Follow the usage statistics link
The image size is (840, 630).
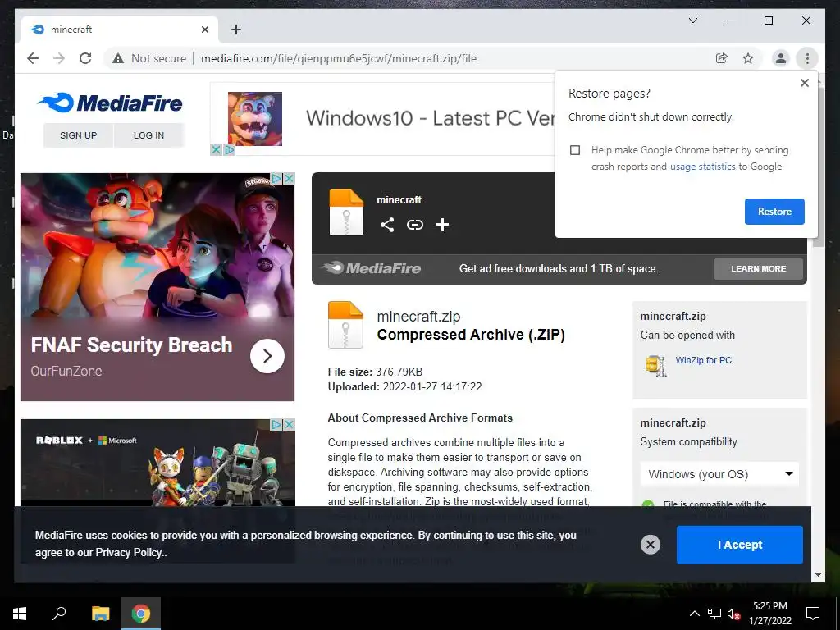click(x=702, y=167)
